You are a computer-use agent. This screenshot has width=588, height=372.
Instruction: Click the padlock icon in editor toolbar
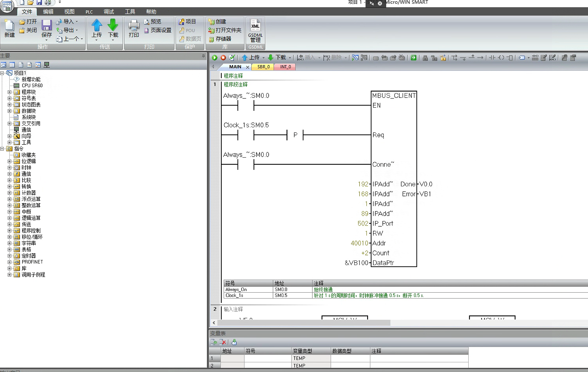tap(425, 58)
